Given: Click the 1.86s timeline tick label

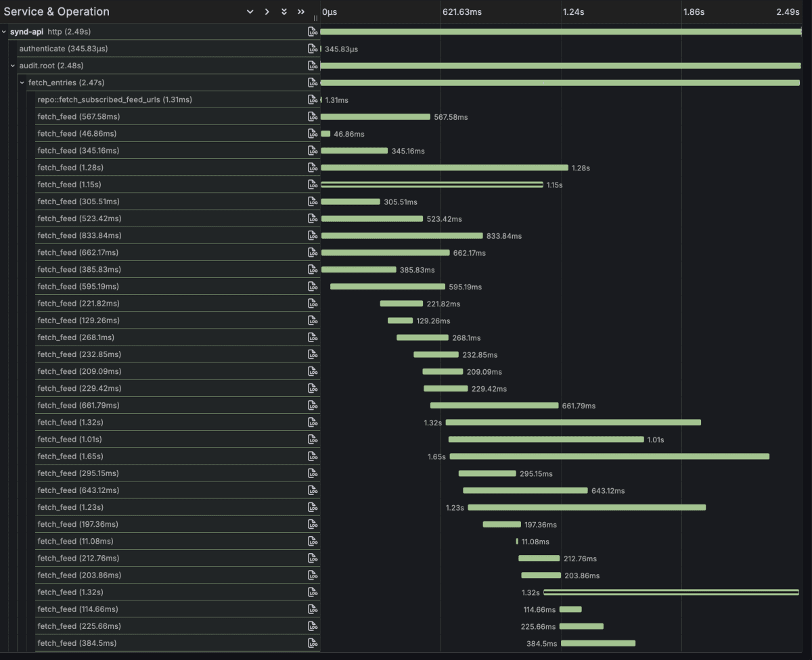Looking at the screenshot, I should [694, 12].
